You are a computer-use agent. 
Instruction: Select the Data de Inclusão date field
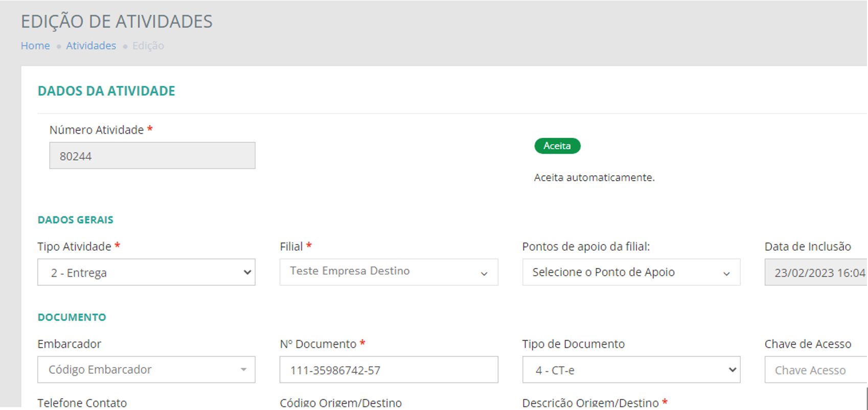point(815,273)
